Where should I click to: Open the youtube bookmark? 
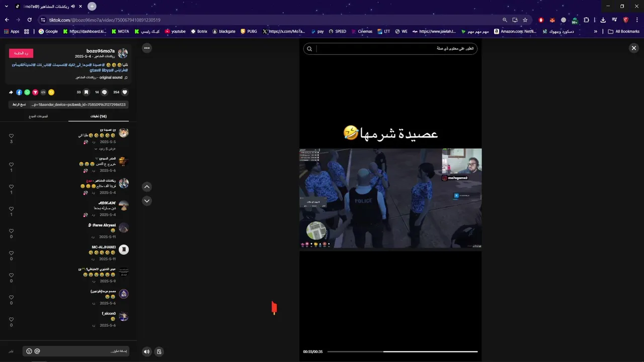coord(175,31)
